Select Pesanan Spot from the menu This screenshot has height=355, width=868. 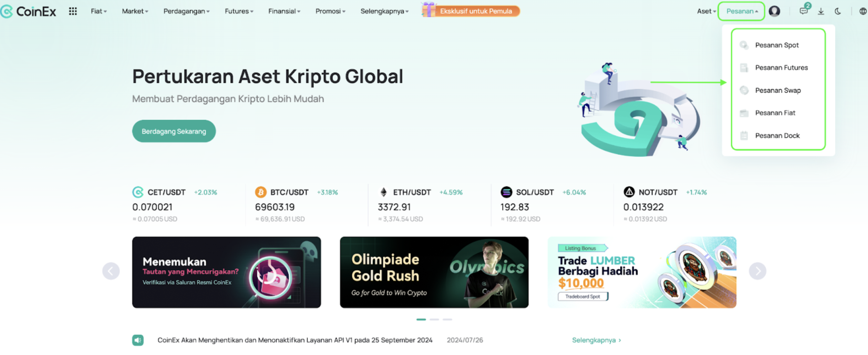click(x=778, y=45)
